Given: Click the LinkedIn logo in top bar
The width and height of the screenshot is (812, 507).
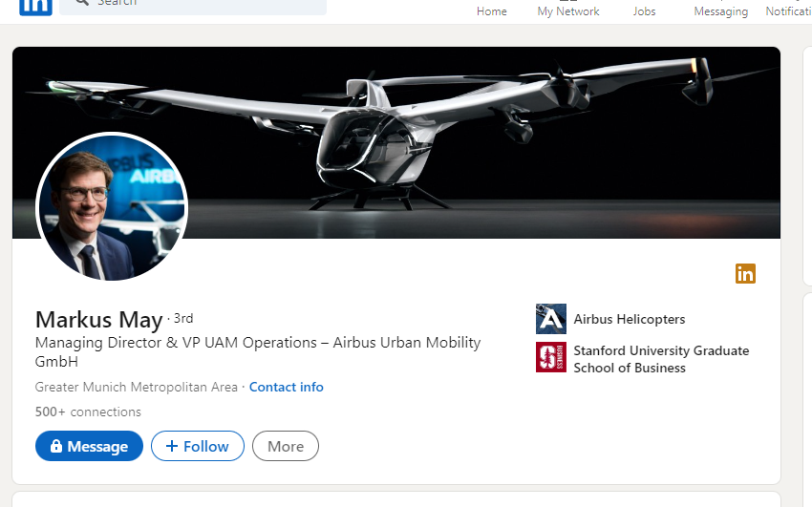Looking at the screenshot, I should tap(35, 5).
